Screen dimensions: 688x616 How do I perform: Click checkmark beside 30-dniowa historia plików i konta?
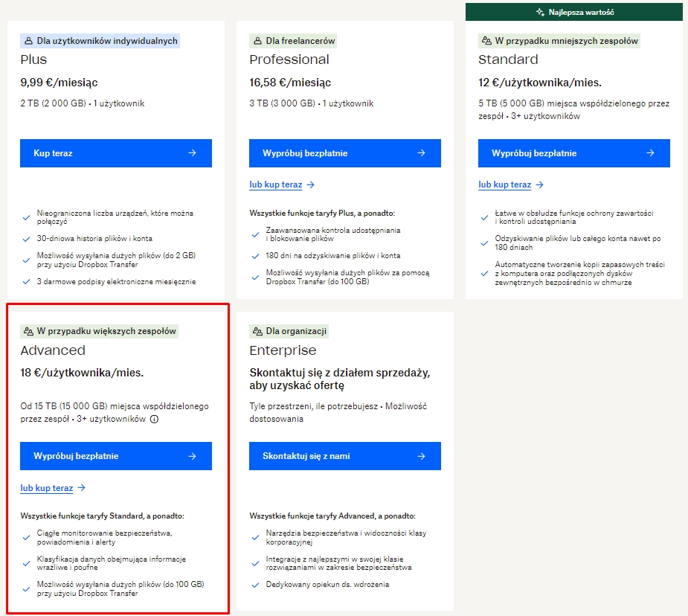tap(27, 241)
